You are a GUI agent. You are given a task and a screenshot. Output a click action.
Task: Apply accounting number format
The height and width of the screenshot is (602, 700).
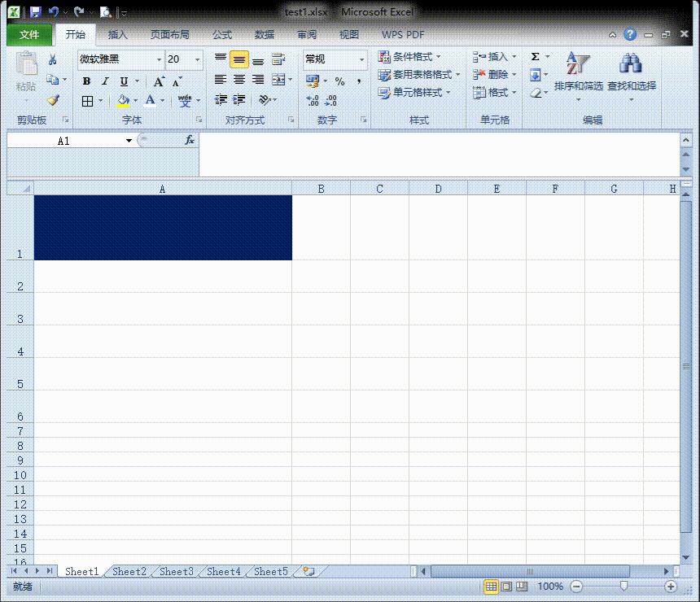[x=313, y=81]
